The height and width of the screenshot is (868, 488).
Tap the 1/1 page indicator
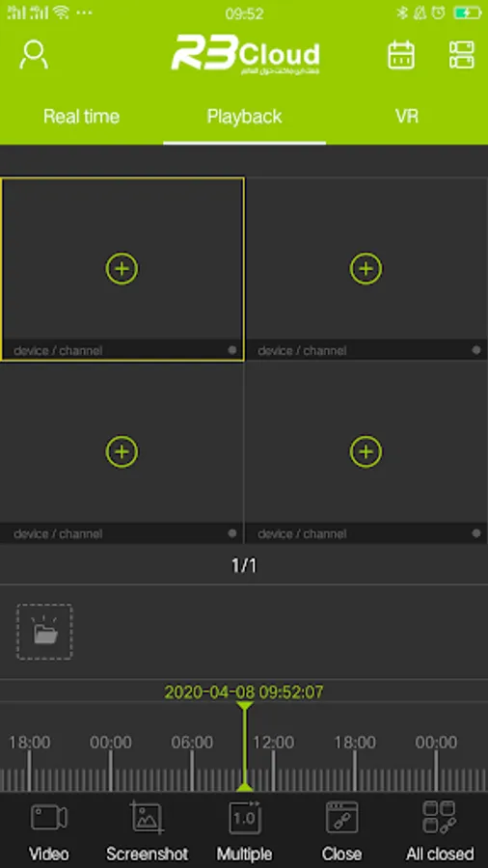(244, 565)
